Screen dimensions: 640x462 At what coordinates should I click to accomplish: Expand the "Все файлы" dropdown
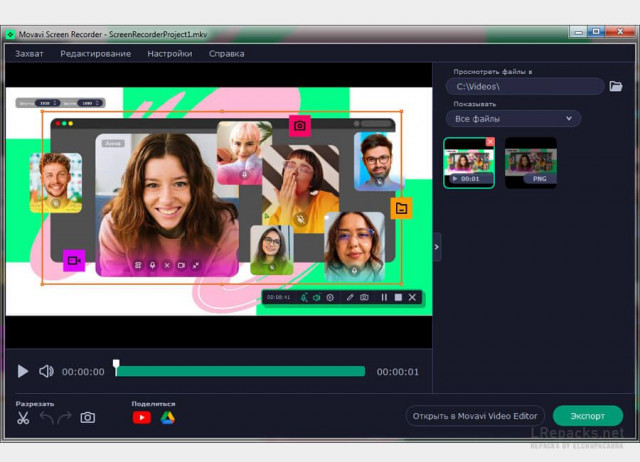point(514,119)
